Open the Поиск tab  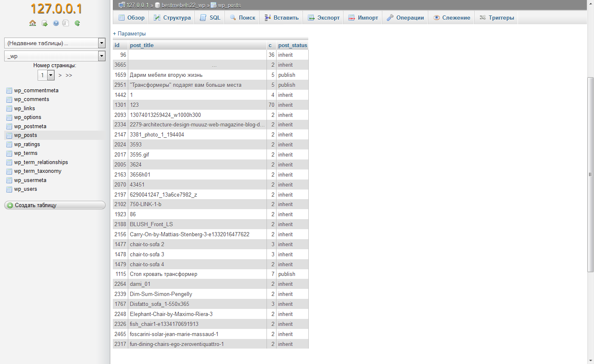click(x=242, y=18)
